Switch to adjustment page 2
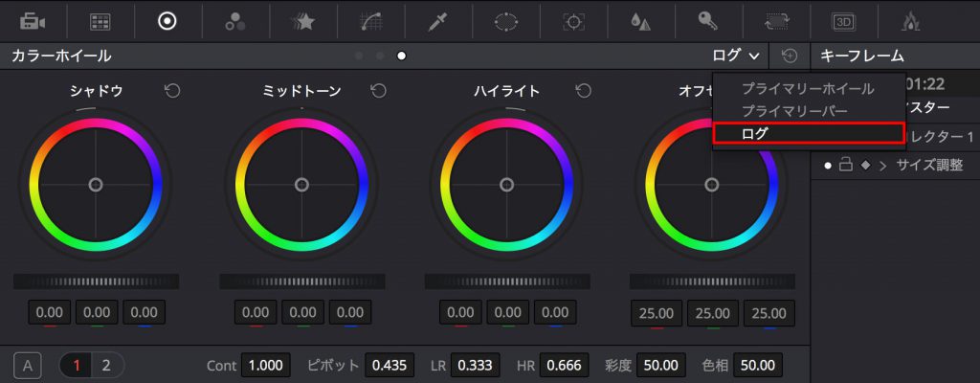980x383 pixels. click(x=106, y=366)
